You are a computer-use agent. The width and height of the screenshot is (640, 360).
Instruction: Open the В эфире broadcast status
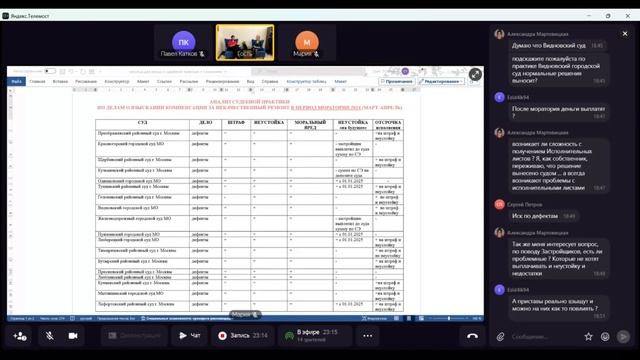click(314, 336)
